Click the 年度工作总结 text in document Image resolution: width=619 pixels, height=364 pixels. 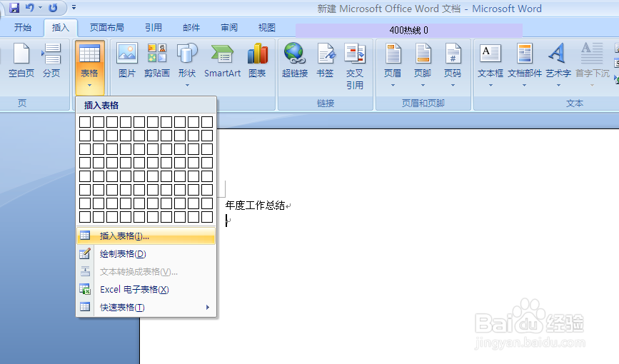click(x=255, y=206)
